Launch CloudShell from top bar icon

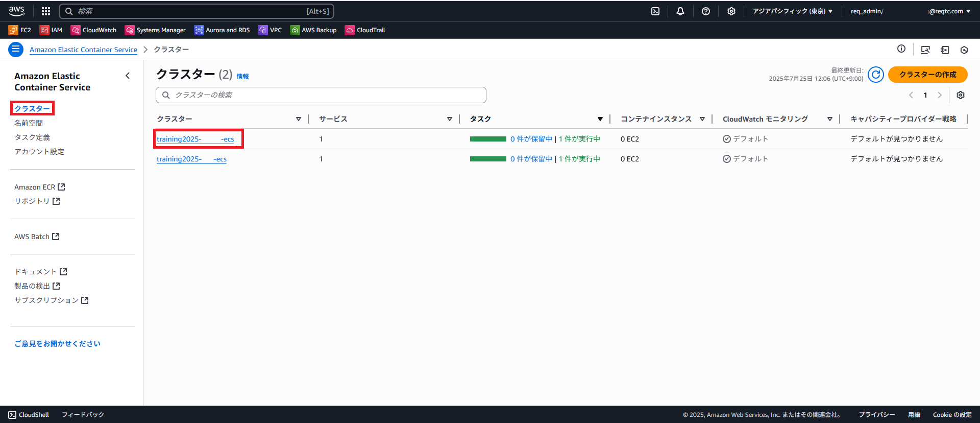[x=655, y=11]
